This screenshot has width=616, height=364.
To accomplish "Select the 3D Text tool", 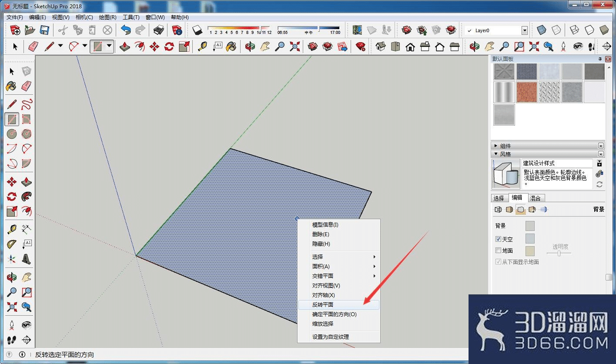I will (x=27, y=259).
